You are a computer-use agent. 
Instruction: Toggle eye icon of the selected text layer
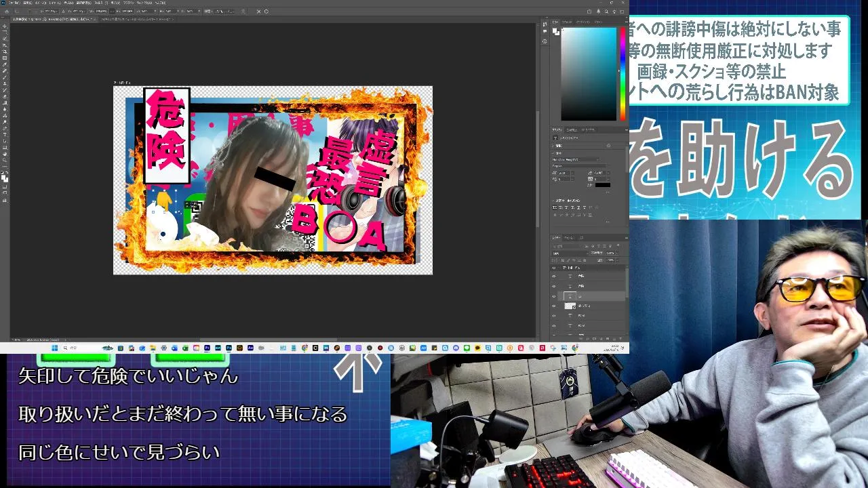(553, 296)
